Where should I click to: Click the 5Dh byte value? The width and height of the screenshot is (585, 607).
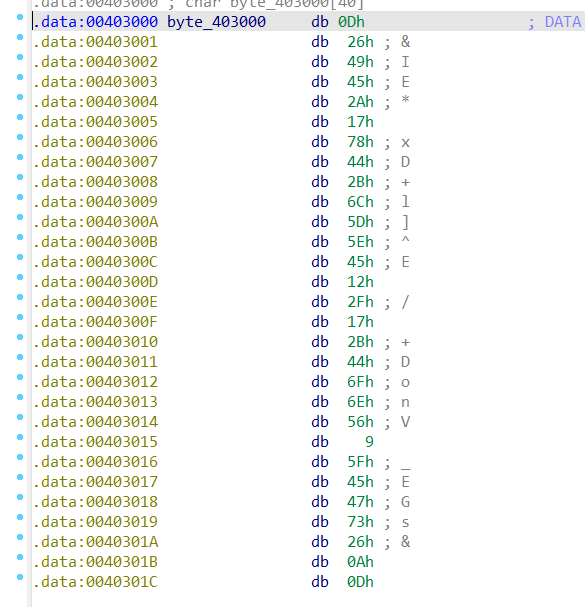click(360, 222)
